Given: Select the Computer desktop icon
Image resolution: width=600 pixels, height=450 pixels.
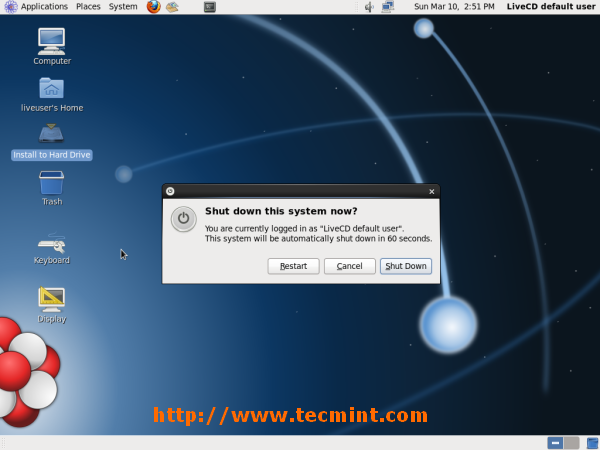Looking at the screenshot, I should [x=52, y=46].
